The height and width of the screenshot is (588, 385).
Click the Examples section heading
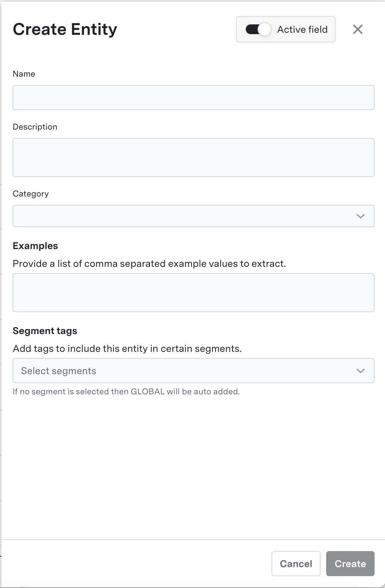pyautogui.click(x=35, y=246)
